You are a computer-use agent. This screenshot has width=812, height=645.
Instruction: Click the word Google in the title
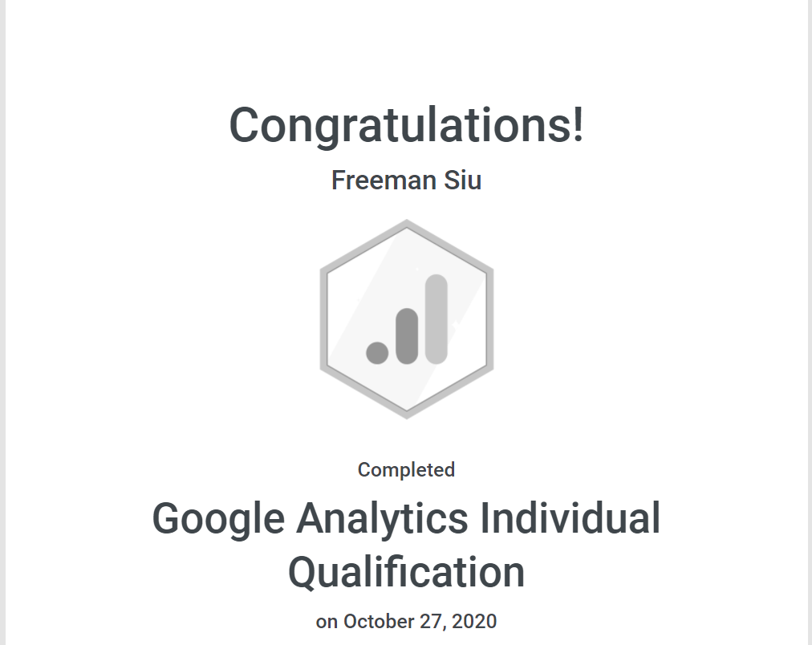(217, 519)
